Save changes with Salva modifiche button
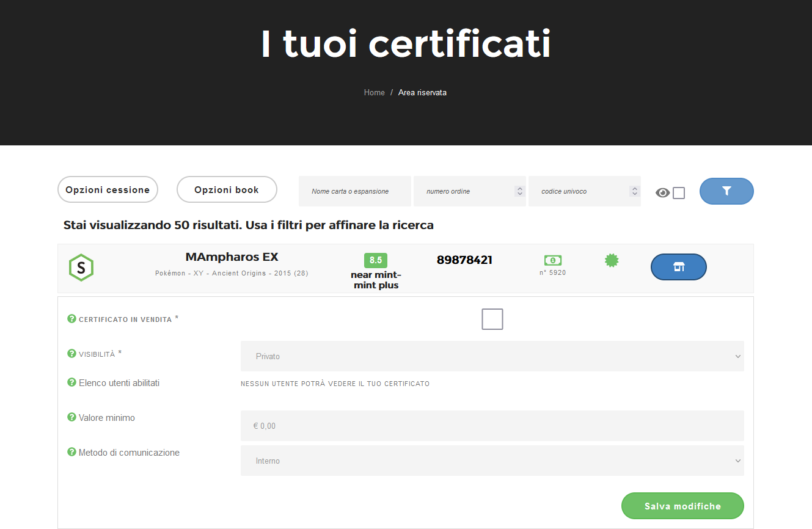The height and width of the screenshot is (529, 812). point(682,506)
